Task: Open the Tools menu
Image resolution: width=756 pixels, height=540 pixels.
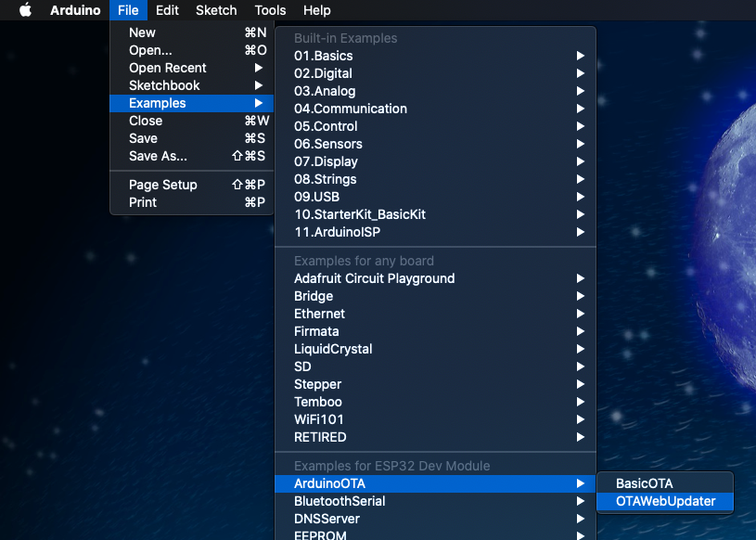Action: [x=270, y=10]
